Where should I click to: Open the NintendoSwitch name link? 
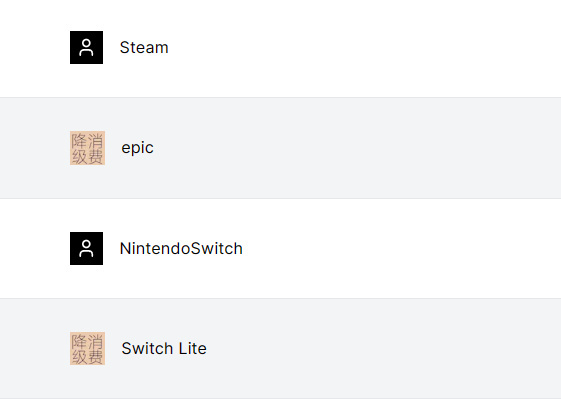[181, 248]
